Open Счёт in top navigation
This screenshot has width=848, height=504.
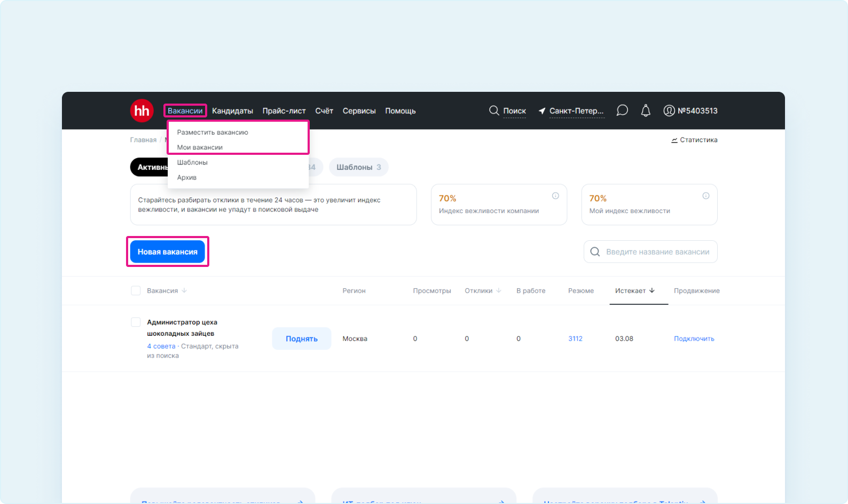click(x=324, y=111)
